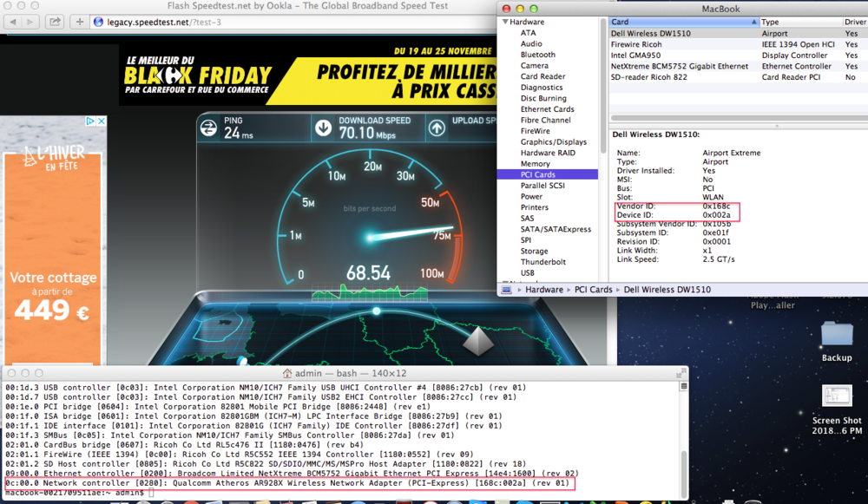Viewport: 868px width, 504px height.
Task: Collapse the Hardware disclosure triangle
Action: point(503,22)
